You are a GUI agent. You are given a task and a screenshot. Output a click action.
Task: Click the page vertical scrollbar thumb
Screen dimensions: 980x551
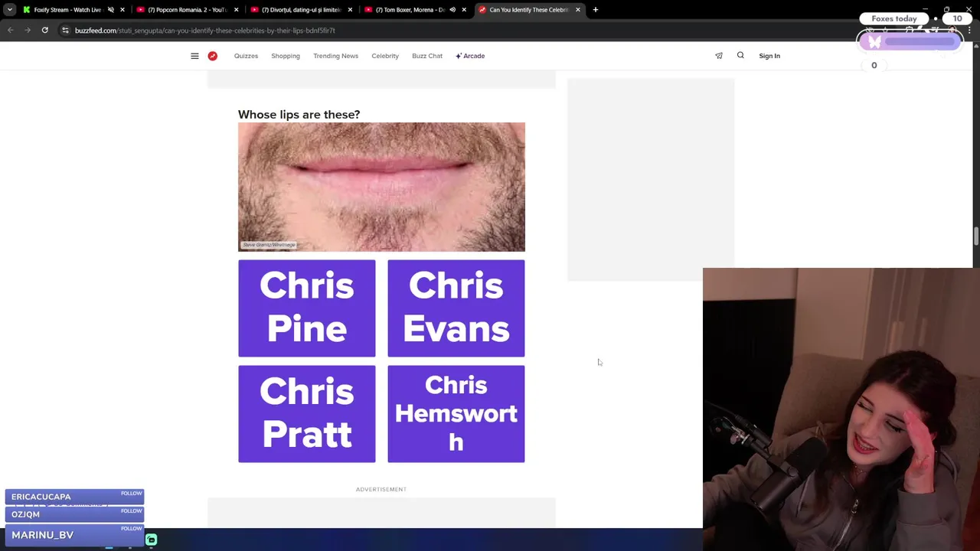[x=976, y=236]
